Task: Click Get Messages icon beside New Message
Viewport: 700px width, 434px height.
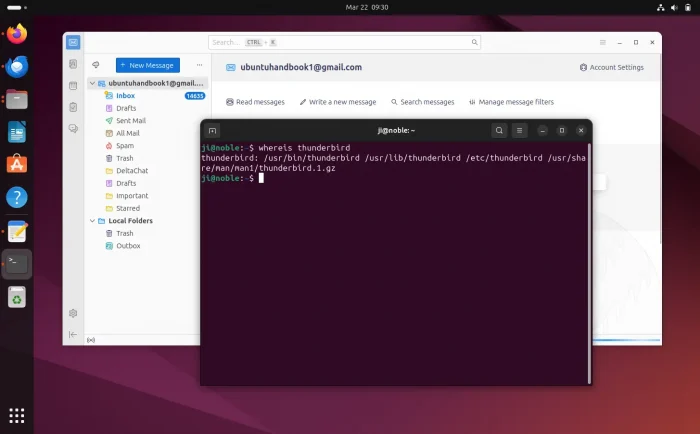Action: (x=96, y=64)
